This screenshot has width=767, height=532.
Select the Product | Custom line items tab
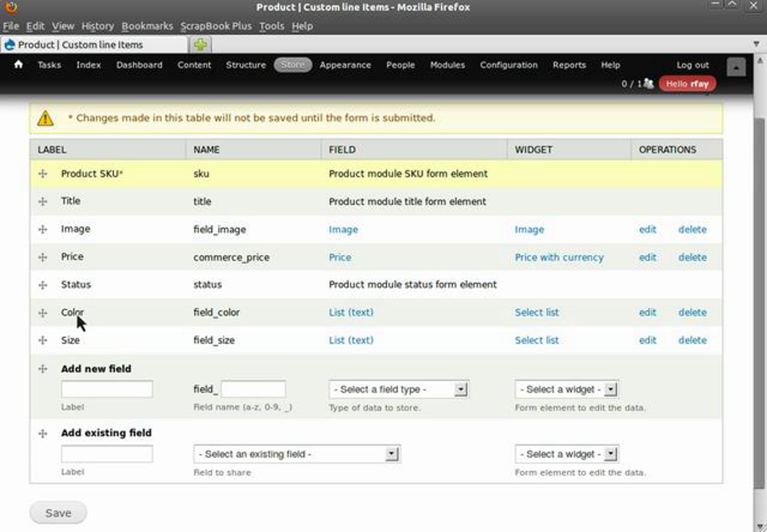click(94, 45)
